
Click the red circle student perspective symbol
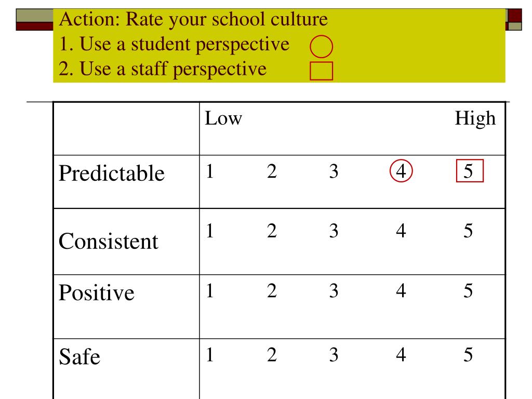[321, 46]
